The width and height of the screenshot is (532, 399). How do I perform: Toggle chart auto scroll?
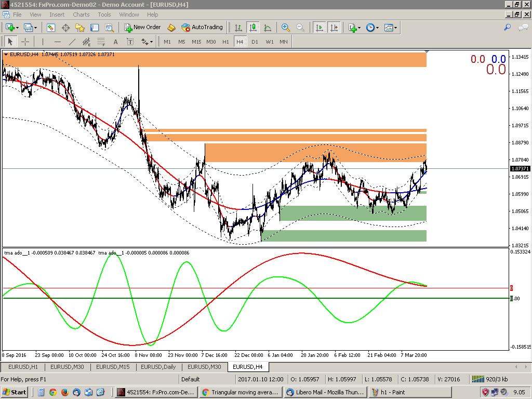[x=320, y=28]
